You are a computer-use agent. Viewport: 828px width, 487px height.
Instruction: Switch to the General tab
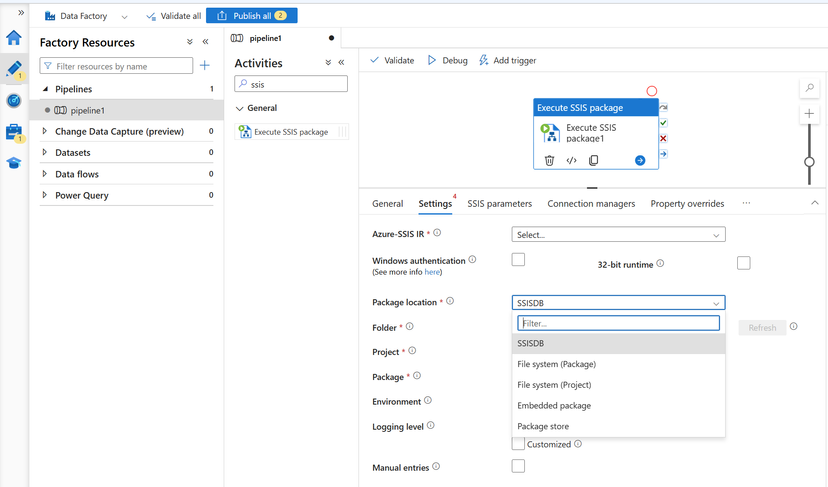click(388, 204)
